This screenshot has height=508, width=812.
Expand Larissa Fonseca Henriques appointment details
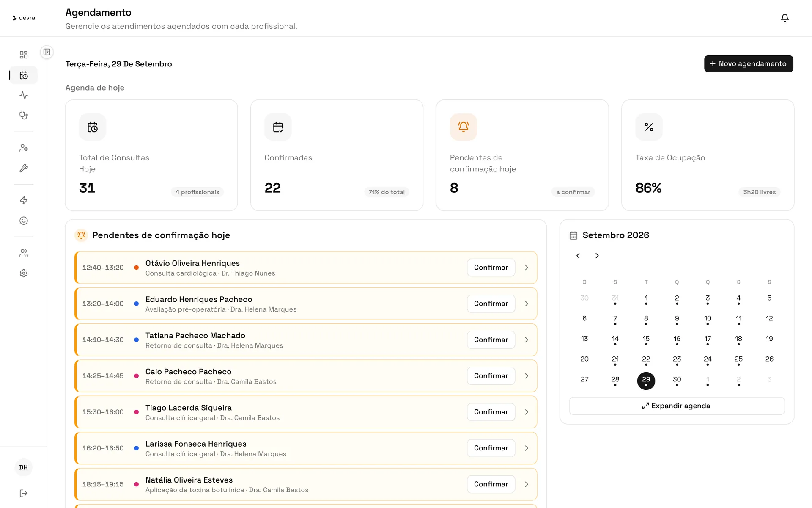click(x=527, y=448)
